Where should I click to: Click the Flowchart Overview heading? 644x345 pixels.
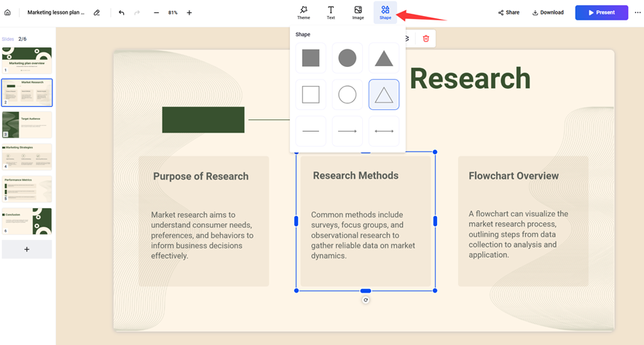[x=514, y=176]
